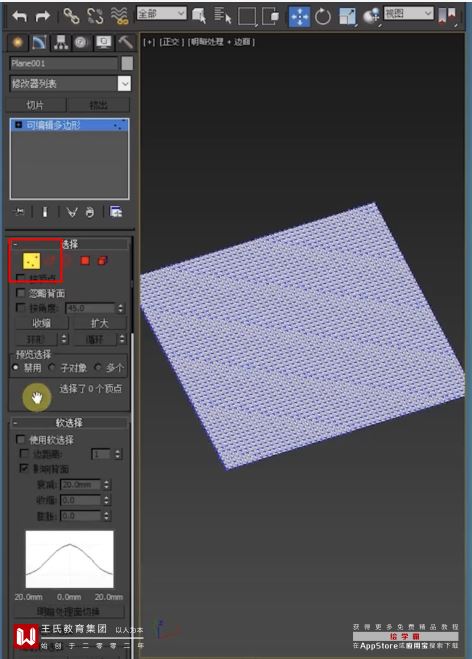The image size is (472, 659).
Task: Select 可编辑多边形 in the modifier stack
Action: 69,125
